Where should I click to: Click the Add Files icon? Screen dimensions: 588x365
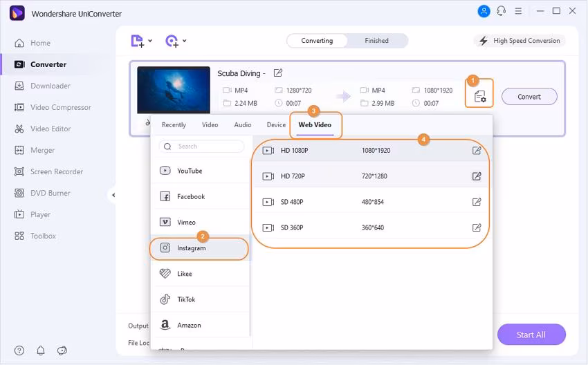click(x=137, y=41)
